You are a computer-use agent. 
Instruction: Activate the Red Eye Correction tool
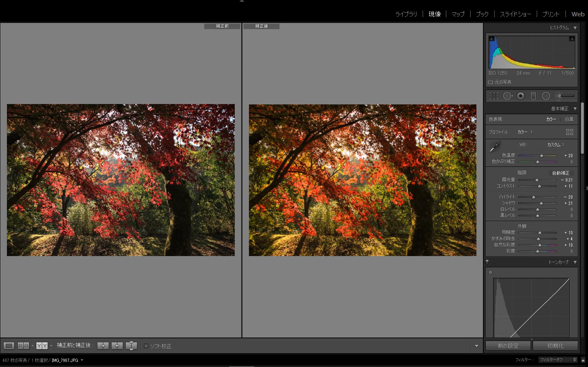point(520,96)
